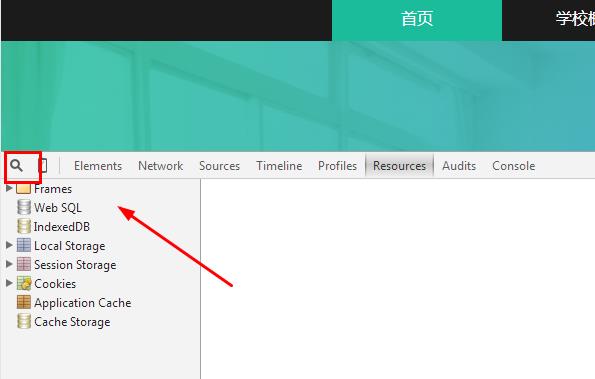Switch to the Console tab
Screen dimensions: 595x379
point(513,166)
